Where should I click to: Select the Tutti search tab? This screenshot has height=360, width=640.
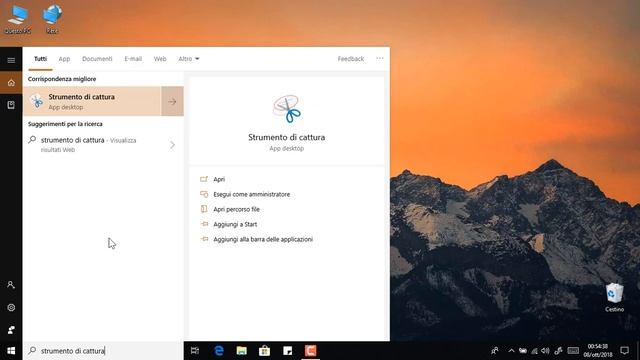click(x=40, y=59)
